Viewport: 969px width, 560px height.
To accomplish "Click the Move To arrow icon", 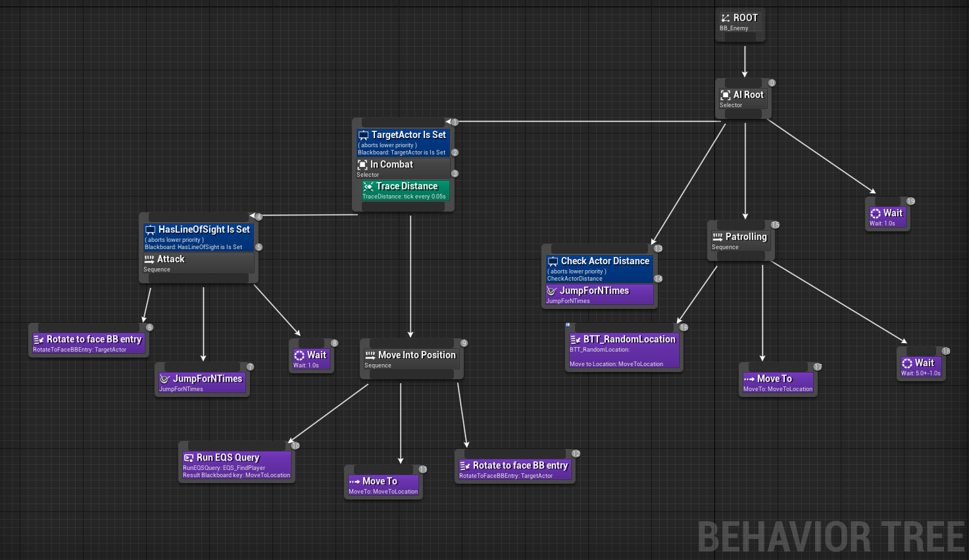I will pos(354,481).
